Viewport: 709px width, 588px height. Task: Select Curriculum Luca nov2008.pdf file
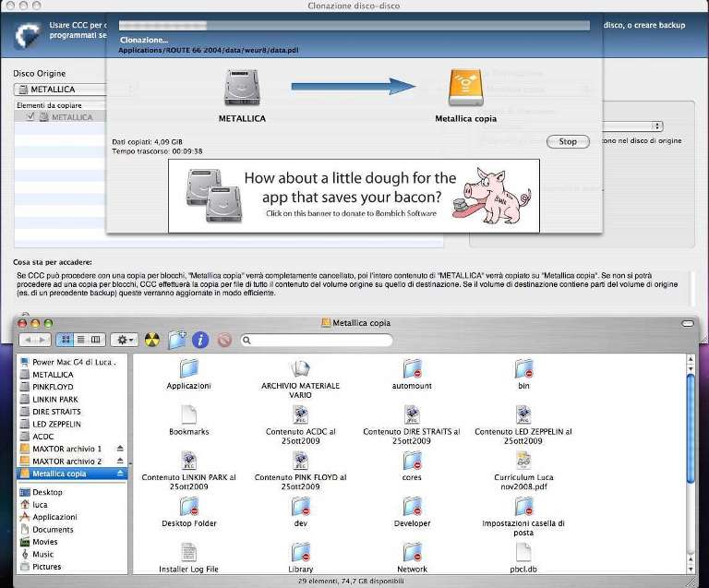click(523, 460)
